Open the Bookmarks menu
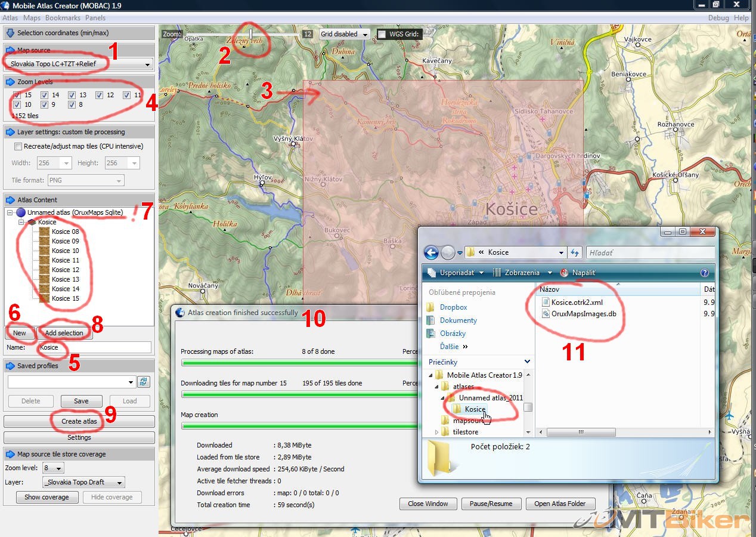The width and height of the screenshot is (756, 537). pyautogui.click(x=63, y=18)
